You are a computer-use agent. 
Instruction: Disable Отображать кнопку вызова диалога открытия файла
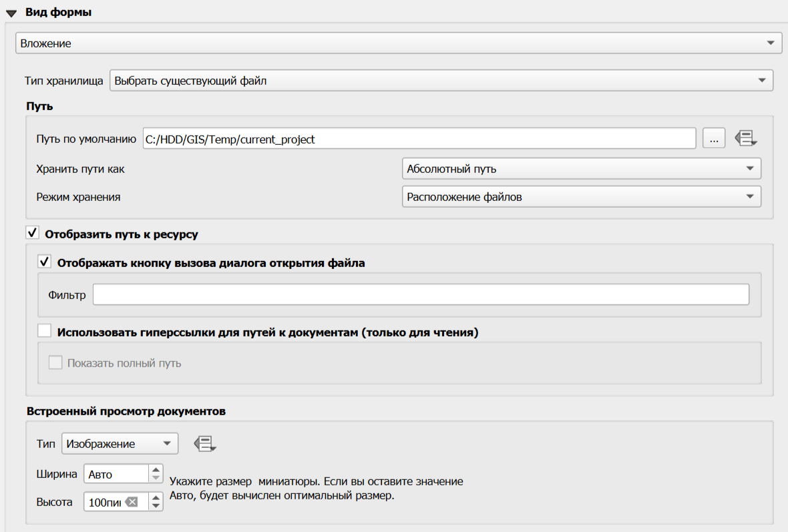[x=45, y=262]
